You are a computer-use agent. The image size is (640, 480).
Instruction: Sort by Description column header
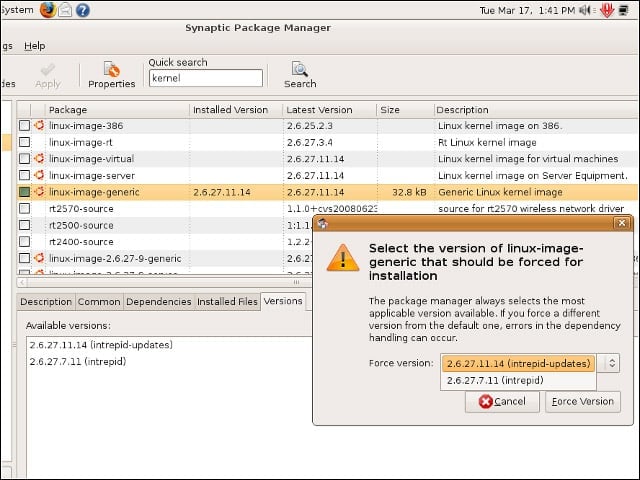536,110
